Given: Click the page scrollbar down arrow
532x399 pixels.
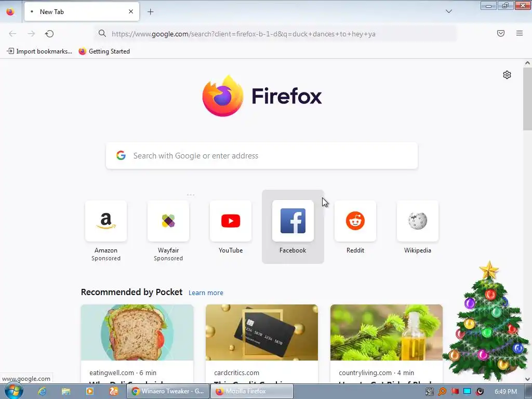Looking at the screenshot, I should (x=527, y=379).
